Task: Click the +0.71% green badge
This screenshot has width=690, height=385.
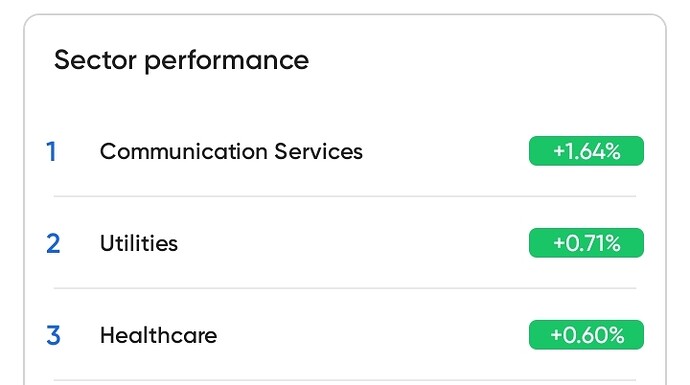Action: click(586, 243)
